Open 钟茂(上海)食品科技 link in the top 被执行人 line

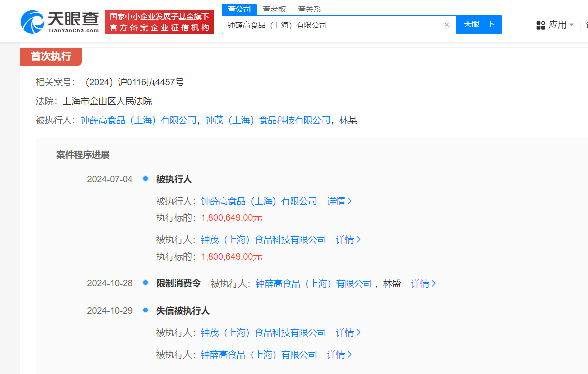tap(268, 120)
